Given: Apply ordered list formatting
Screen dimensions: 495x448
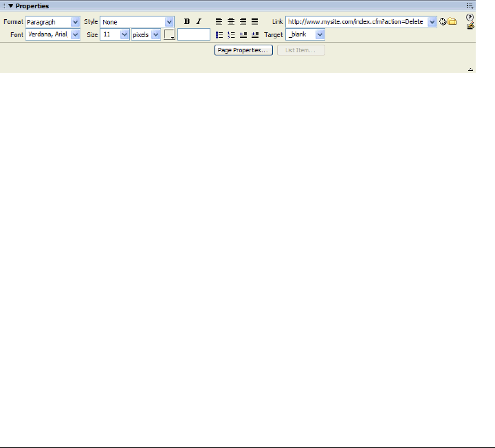Looking at the screenshot, I should 231,35.
